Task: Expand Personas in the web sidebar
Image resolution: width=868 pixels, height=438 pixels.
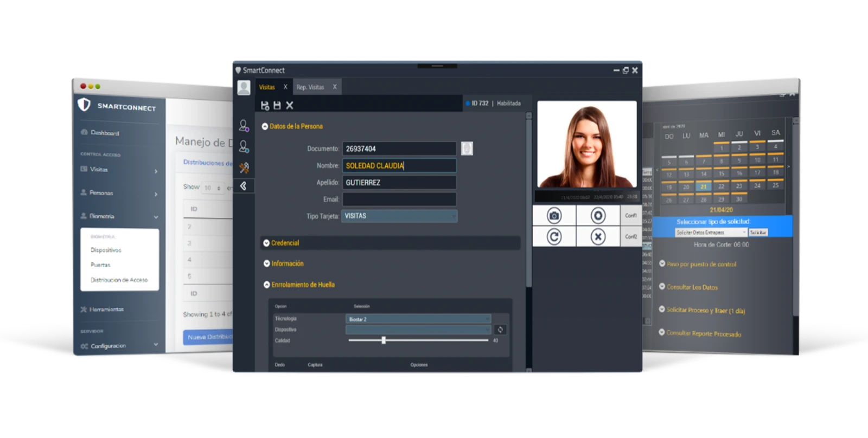Action: pos(119,193)
